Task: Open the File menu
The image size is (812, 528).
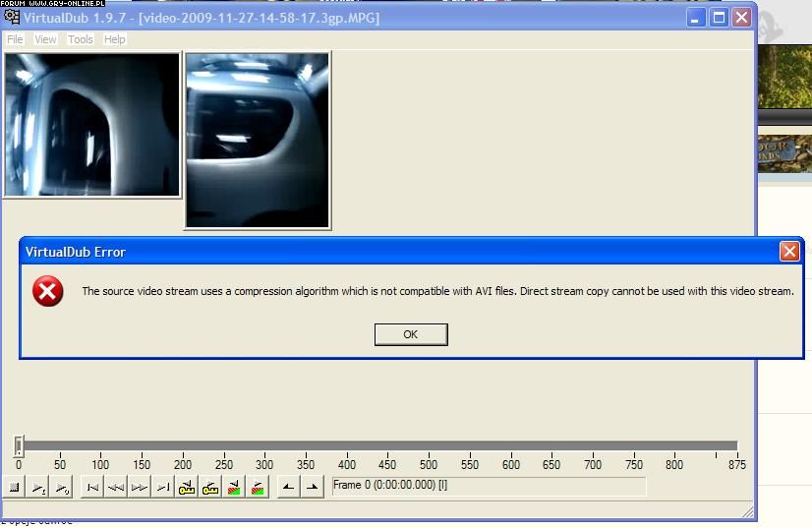Action: tap(15, 39)
